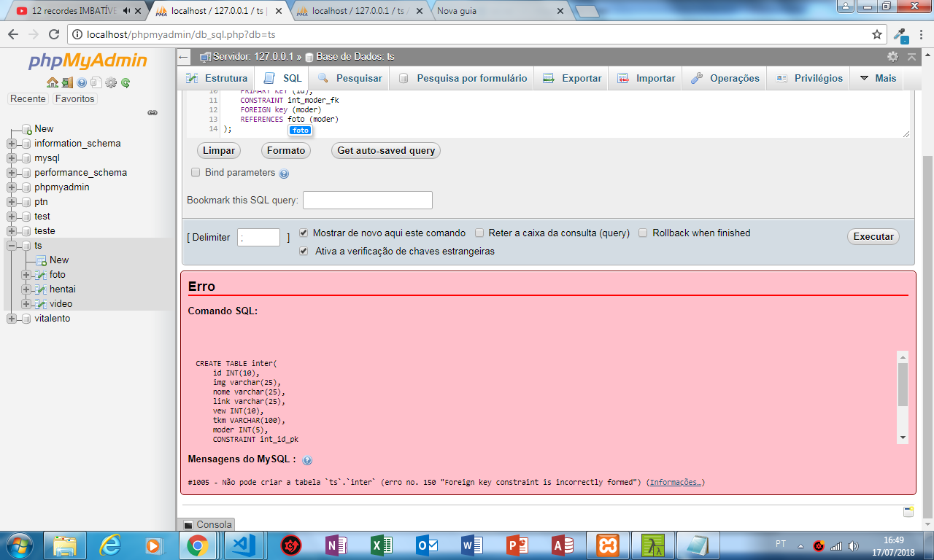
Task: Enable the Bind parameters checkbox
Action: coord(196,173)
